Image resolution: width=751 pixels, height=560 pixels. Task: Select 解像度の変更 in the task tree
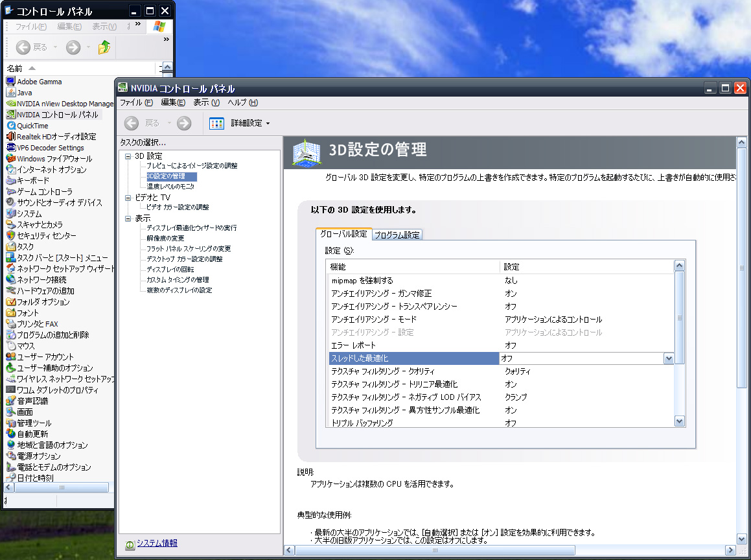tap(165, 239)
